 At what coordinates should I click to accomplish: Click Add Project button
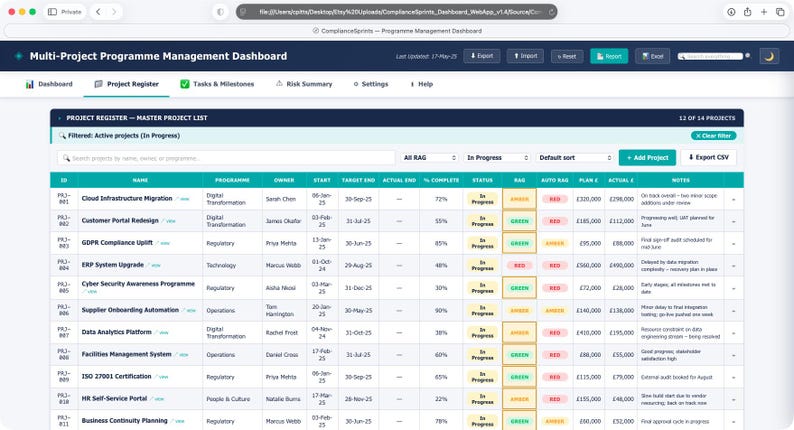click(x=647, y=158)
